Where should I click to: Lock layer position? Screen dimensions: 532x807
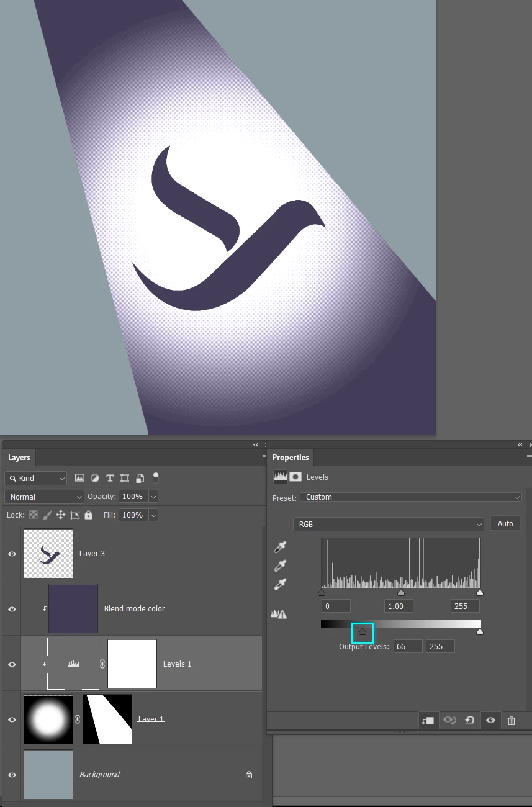[x=61, y=515]
